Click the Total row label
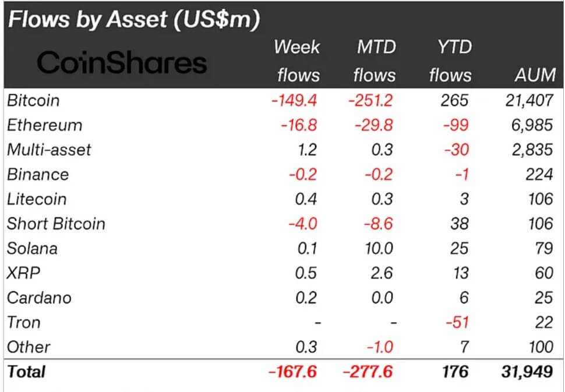Viewport: 565px width, 392px height. pos(26,372)
